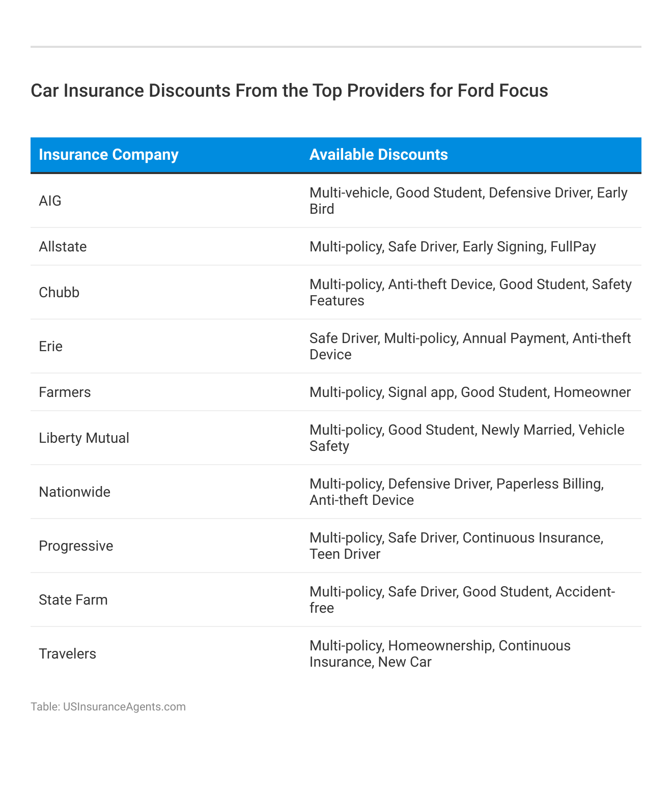672x799 pixels.
Task: Select the Travelers company cell
Action: (x=67, y=654)
